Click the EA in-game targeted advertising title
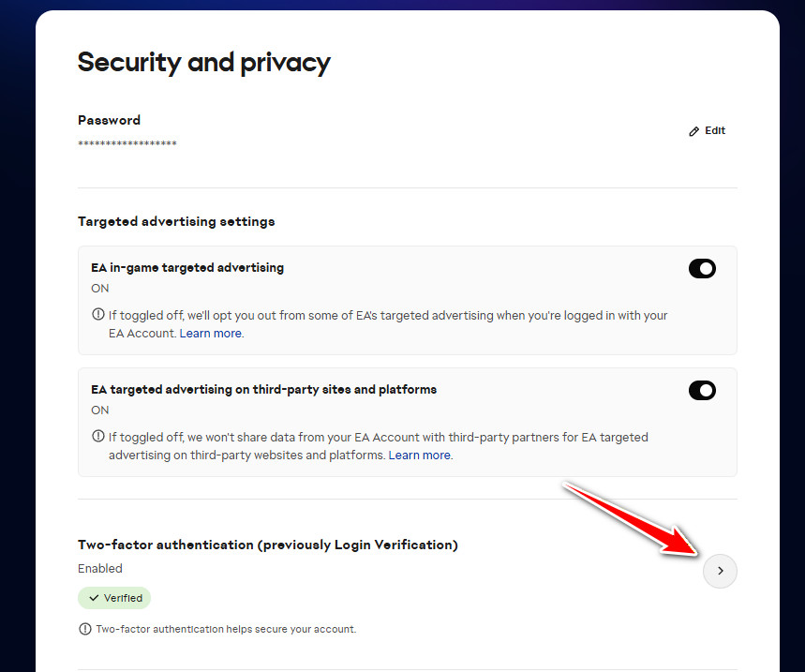805x672 pixels. [187, 267]
